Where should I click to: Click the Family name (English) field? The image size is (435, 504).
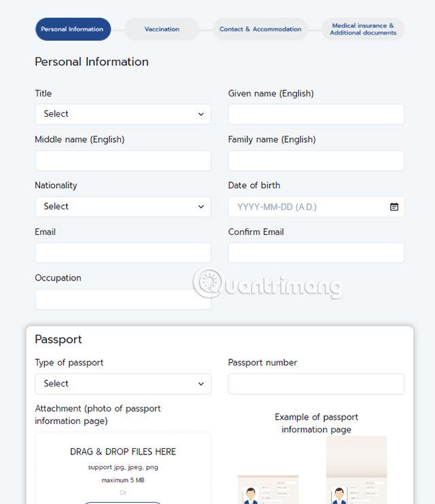(x=316, y=160)
